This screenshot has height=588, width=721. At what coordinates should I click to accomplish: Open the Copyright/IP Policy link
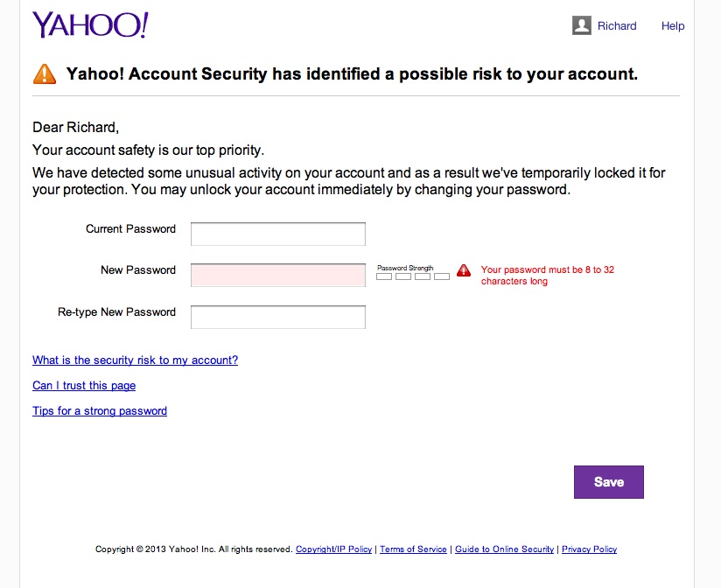pos(334,549)
